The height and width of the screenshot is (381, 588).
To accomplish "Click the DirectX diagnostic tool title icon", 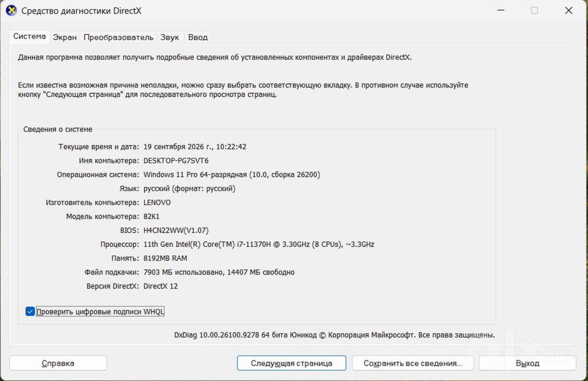I will 11,11.
